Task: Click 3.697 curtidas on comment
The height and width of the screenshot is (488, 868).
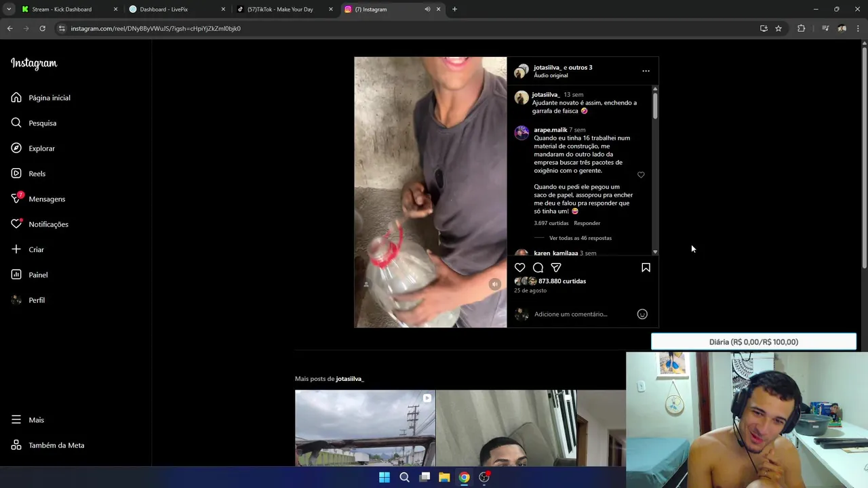Action: 551,223
